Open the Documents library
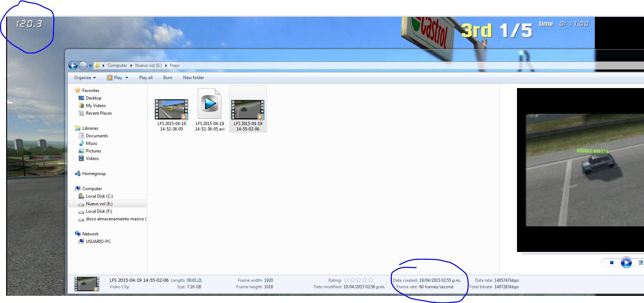 click(97, 136)
